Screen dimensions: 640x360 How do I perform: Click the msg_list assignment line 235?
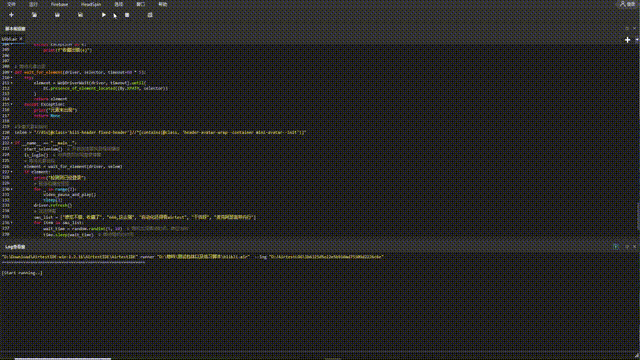coord(145,218)
